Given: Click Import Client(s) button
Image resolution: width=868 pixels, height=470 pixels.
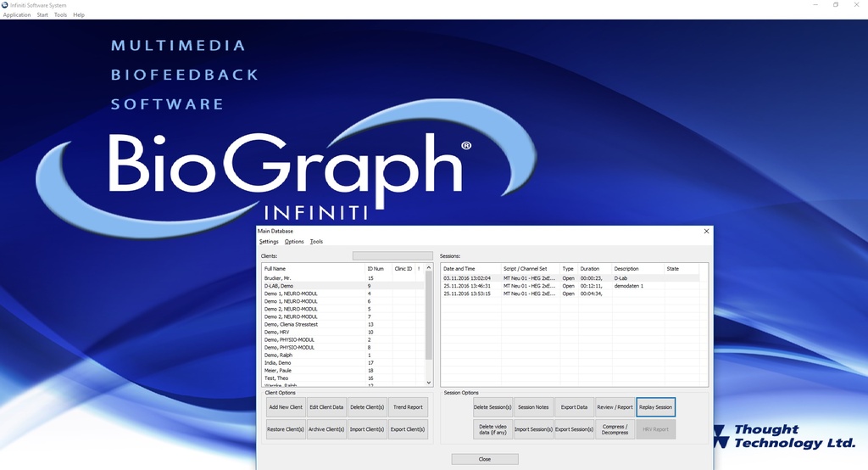Looking at the screenshot, I should pos(367,429).
